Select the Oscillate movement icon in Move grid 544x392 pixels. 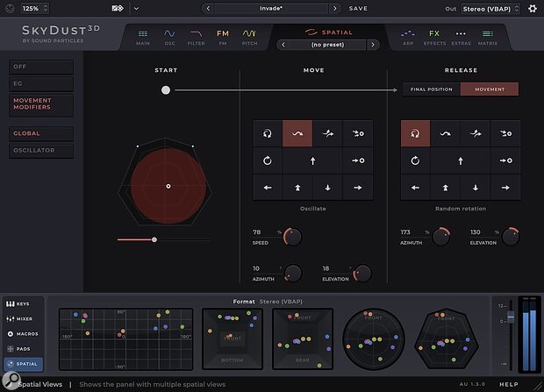(x=297, y=133)
